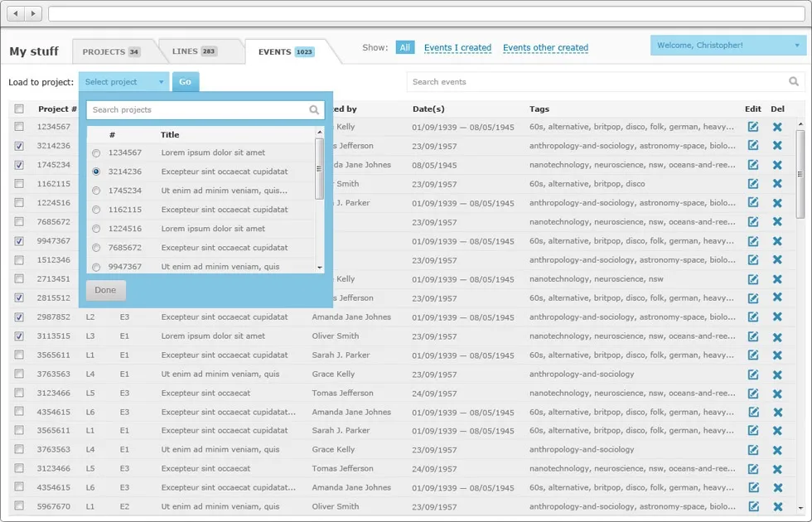Check the box for row 1162115
812x522 pixels.
pyautogui.click(x=19, y=183)
